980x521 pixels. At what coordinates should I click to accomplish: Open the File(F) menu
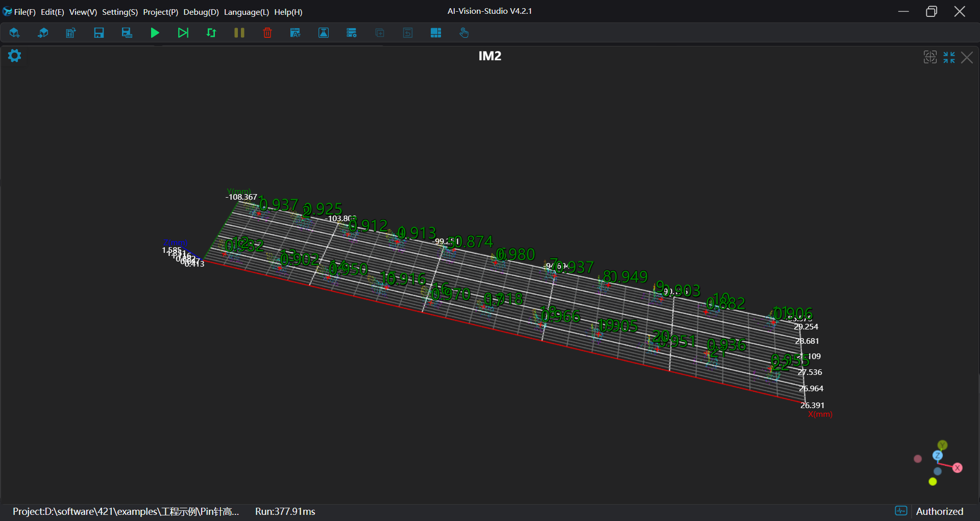pos(24,12)
